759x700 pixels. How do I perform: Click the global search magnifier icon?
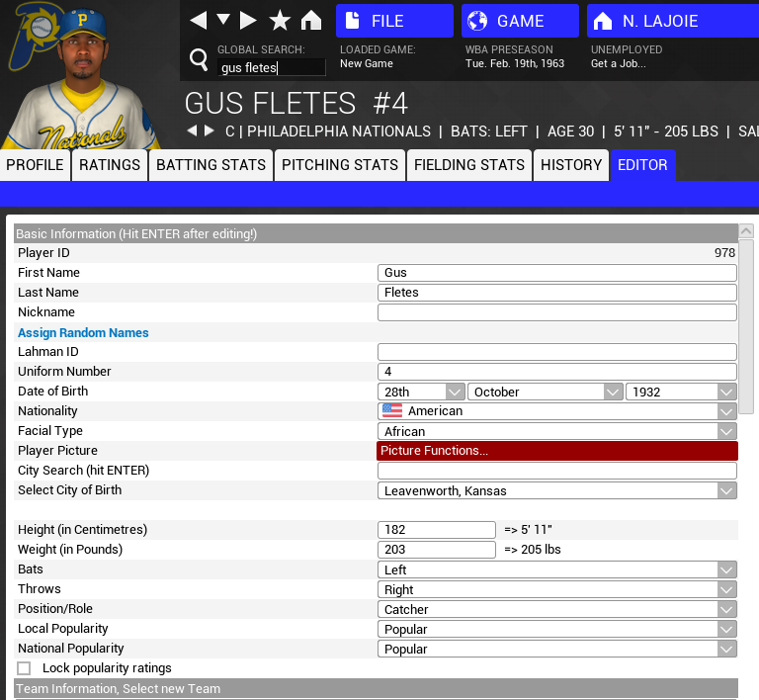point(199,61)
